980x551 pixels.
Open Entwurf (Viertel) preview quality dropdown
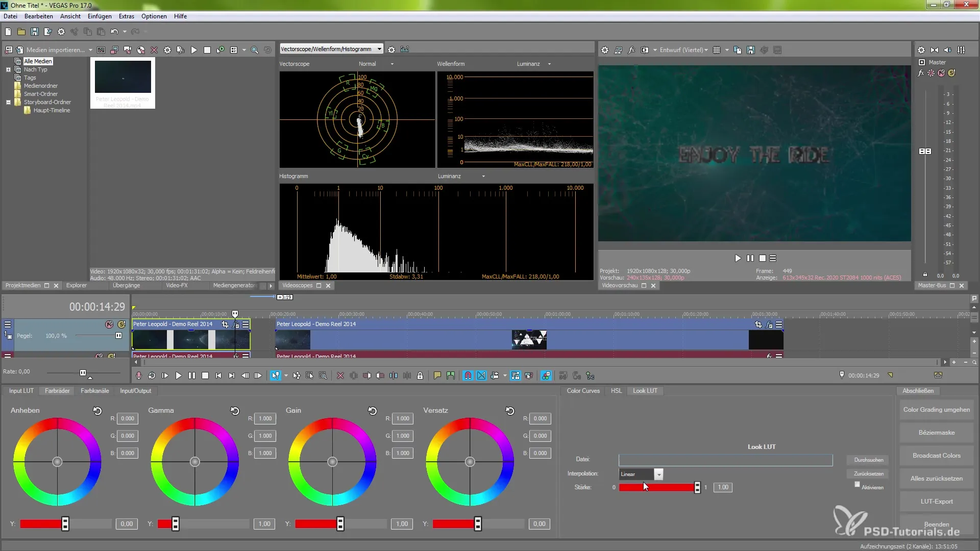(683, 50)
